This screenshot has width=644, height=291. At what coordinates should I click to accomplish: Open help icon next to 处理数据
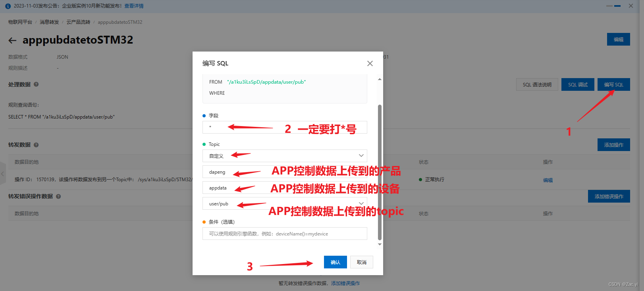[x=36, y=84]
